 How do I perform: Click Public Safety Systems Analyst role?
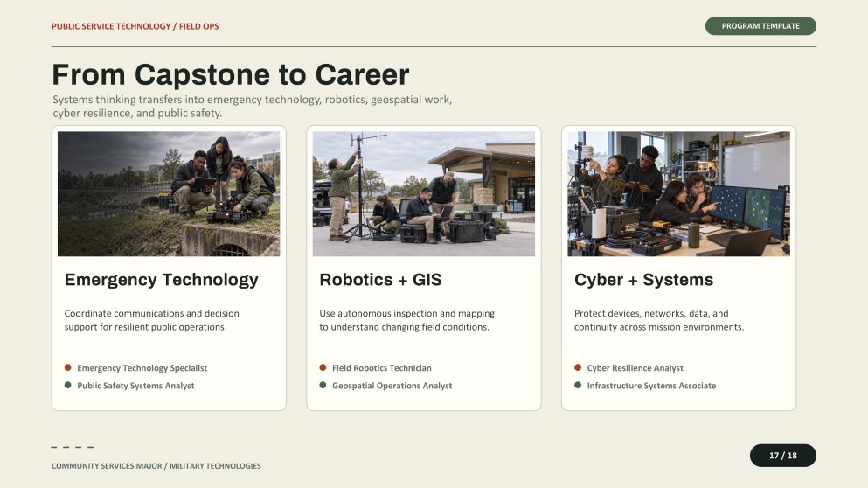tap(135, 386)
